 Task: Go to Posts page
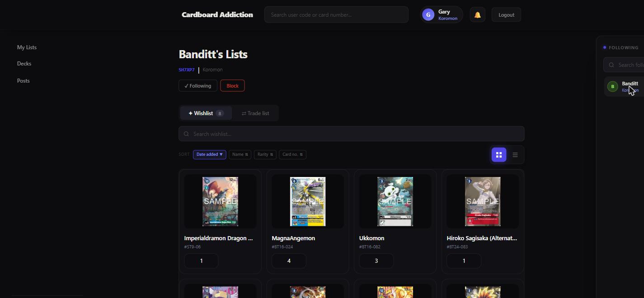click(24, 81)
